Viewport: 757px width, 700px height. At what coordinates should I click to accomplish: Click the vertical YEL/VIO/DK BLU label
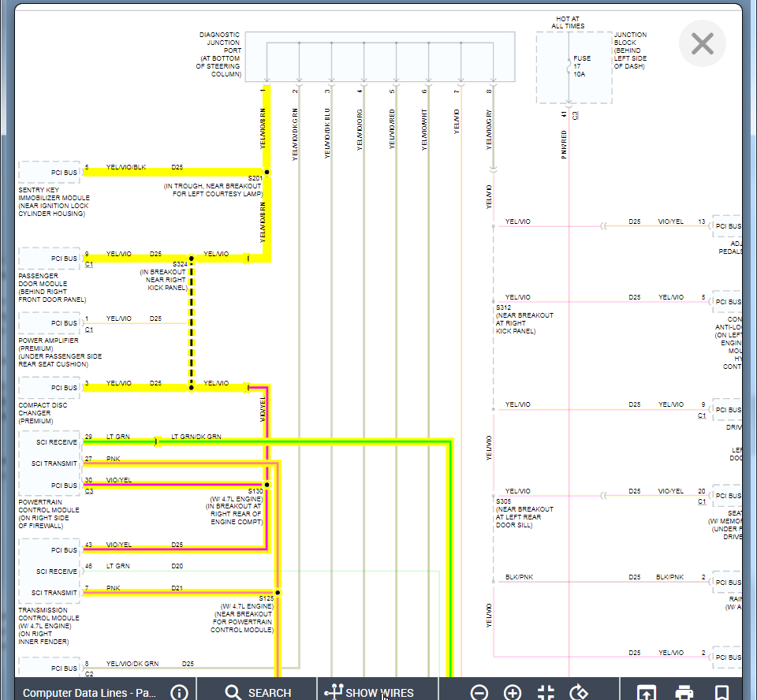click(x=327, y=133)
